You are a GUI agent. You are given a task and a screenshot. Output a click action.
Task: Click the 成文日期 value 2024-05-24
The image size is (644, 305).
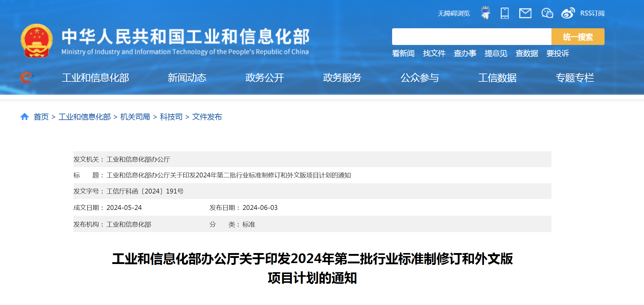point(124,208)
